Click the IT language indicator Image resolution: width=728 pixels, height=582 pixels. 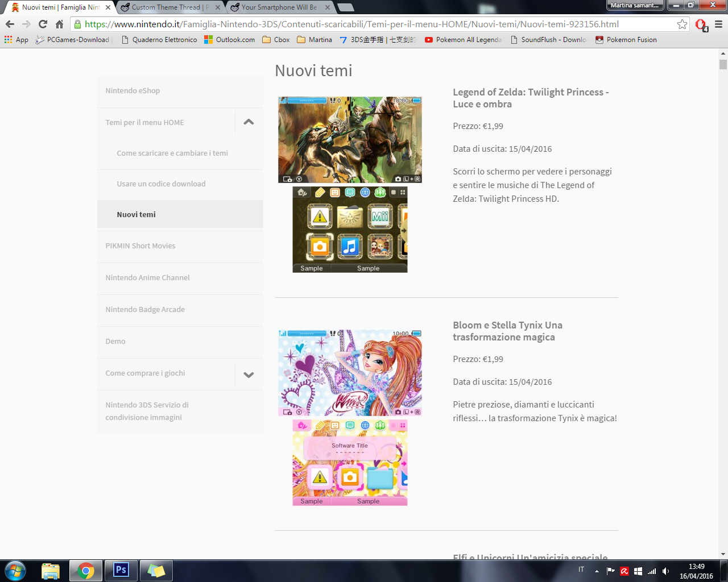coord(581,569)
